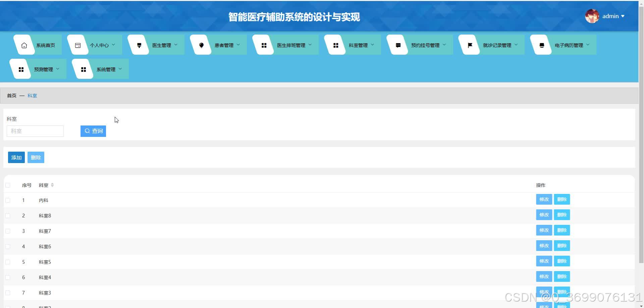Check the checkbox for row 科室6
Viewport: 644px width, 308px height.
click(x=8, y=247)
